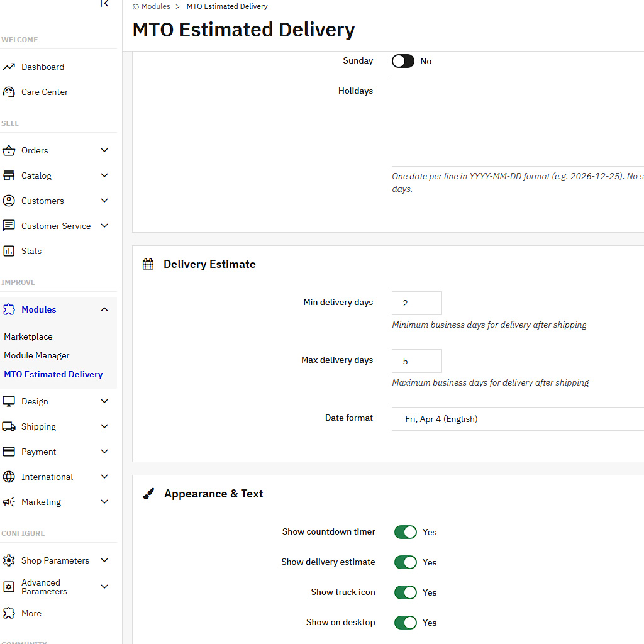Click the Modules breadcrumb link

[155, 6]
